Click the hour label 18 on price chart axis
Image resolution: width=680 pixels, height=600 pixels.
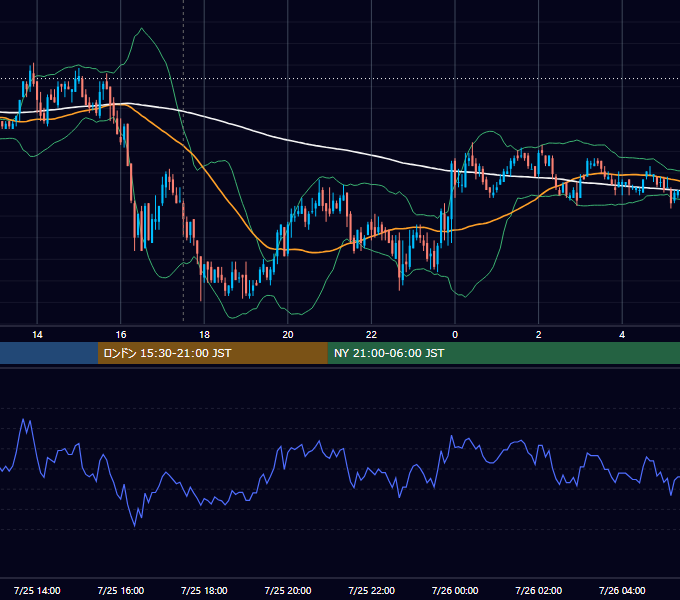pos(204,335)
